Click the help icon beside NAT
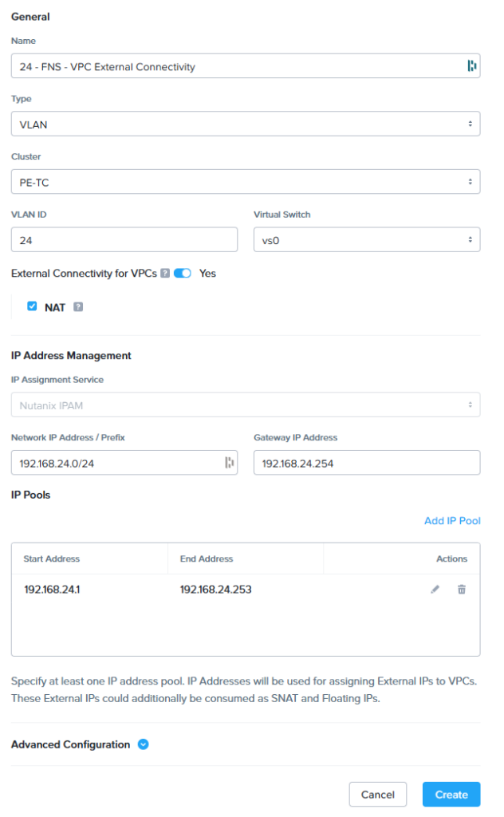 tap(78, 307)
